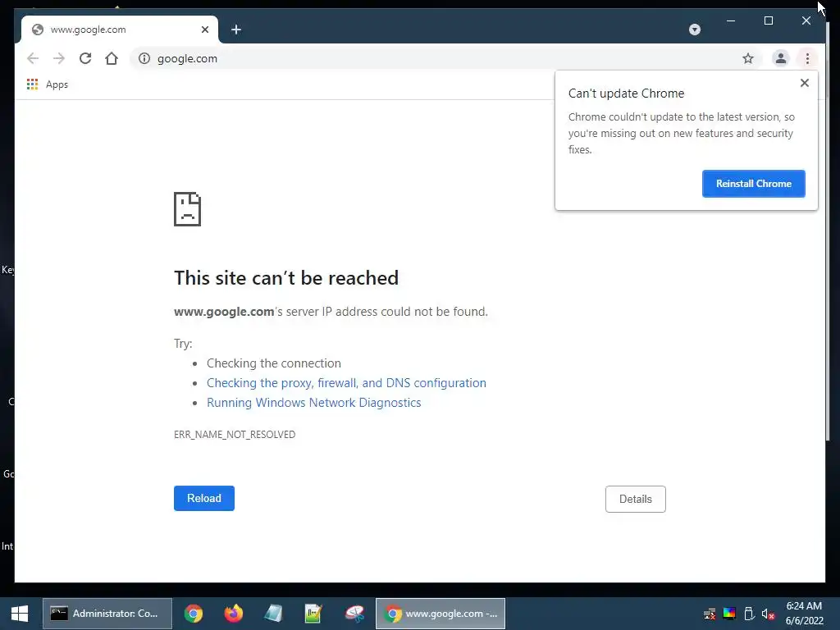
Task: Close the www.google.com tab
Action: 204,30
